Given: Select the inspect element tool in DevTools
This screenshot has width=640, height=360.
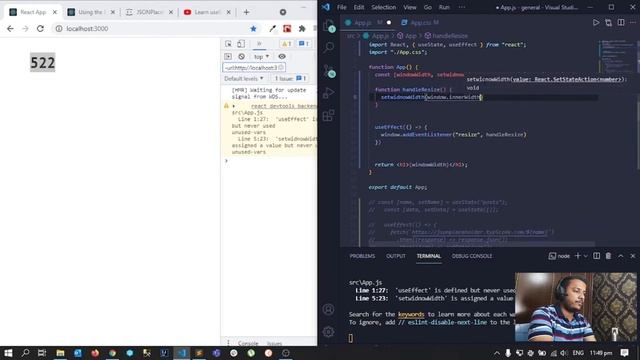Looking at the screenshot, I should pyautogui.click(x=229, y=44).
